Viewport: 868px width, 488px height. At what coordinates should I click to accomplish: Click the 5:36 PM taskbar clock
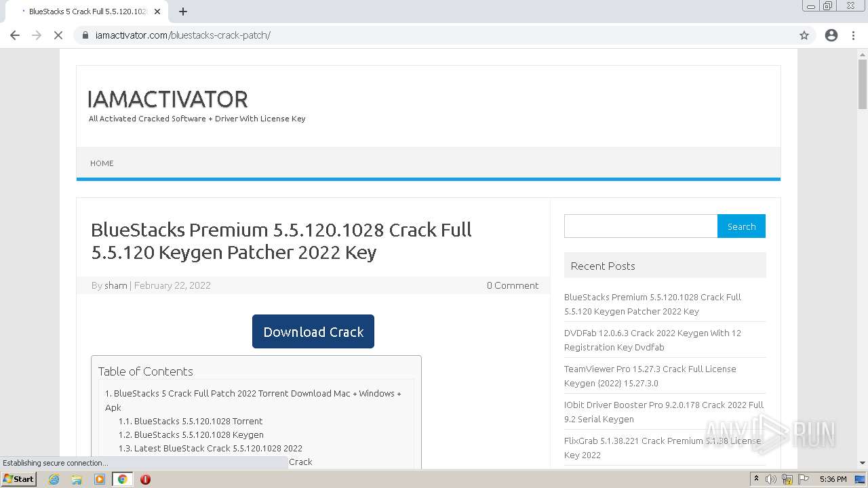(833, 479)
